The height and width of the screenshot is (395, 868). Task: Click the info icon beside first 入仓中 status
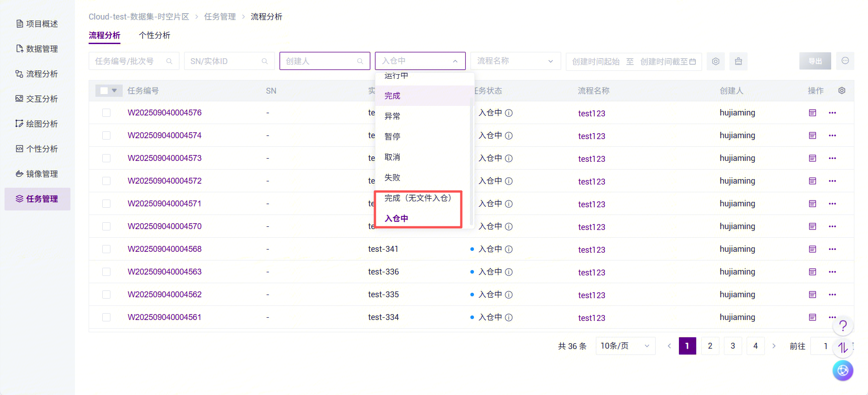(509, 113)
